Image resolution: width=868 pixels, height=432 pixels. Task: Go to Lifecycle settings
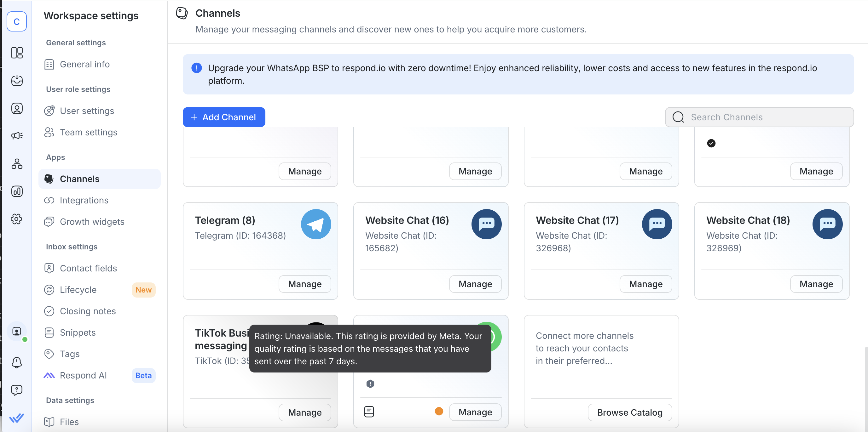78,290
